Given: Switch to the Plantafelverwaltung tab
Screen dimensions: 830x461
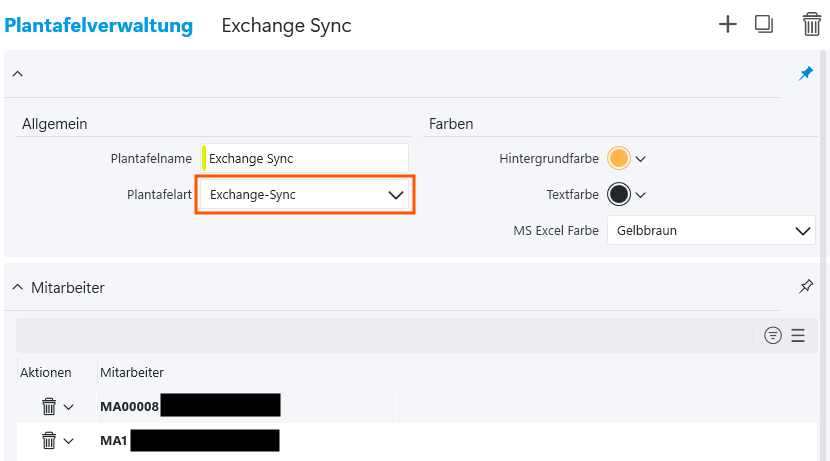Looking at the screenshot, I should [x=99, y=26].
